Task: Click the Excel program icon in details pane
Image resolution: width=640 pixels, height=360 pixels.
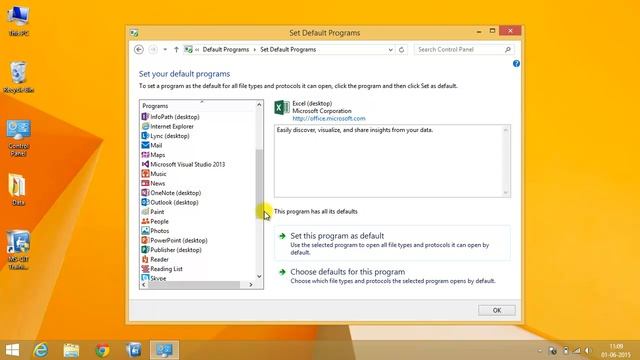Action: 282,108
